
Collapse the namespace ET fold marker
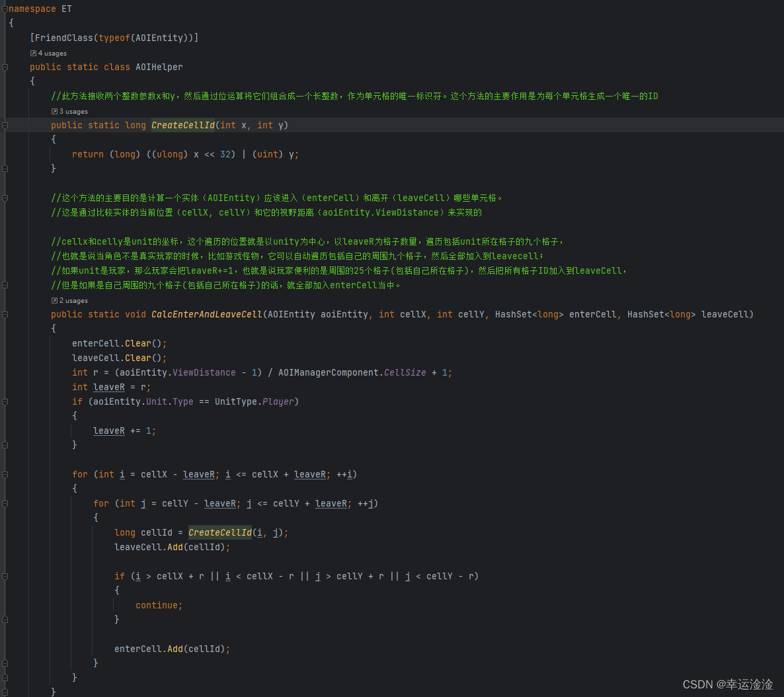pos(5,9)
